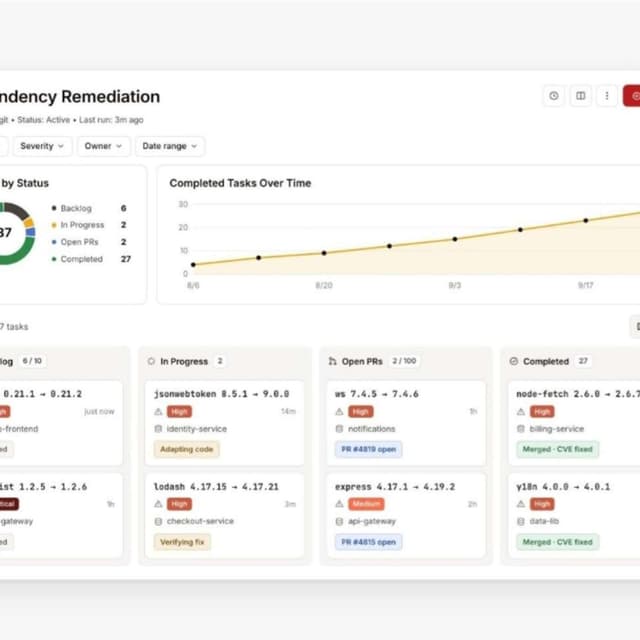The height and width of the screenshot is (640, 640).
Task: Open the Date range filter dropdown
Action: [170, 146]
